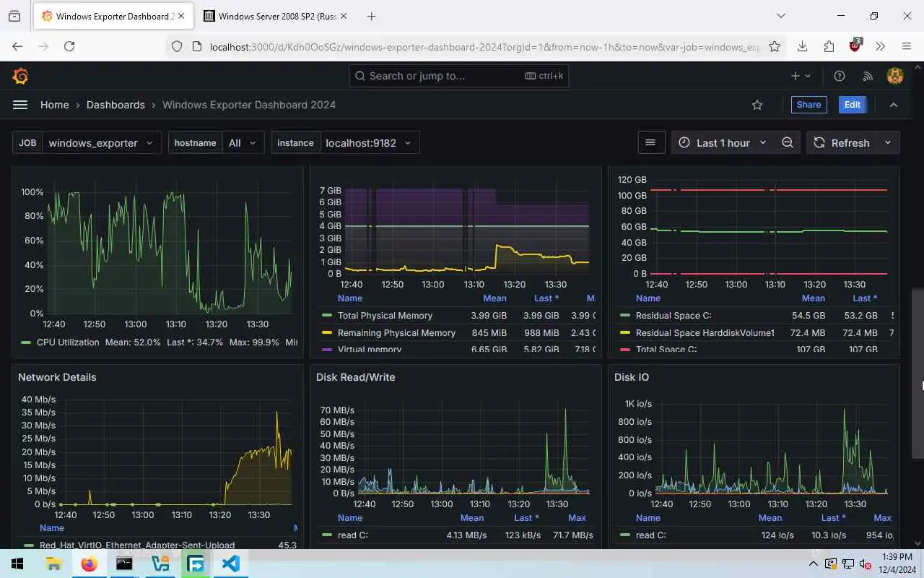This screenshot has height=578, width=924.
Task: Open File Explorer from the taskbar
Action: 53,564
